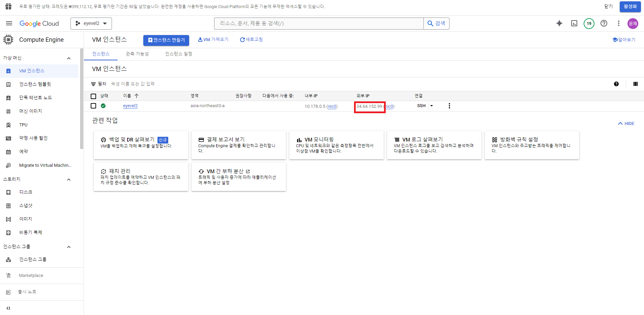Dismiss banner with 닫기
Image resolution: width=644 pixels, height=315 pixels.
click(609, 6)
